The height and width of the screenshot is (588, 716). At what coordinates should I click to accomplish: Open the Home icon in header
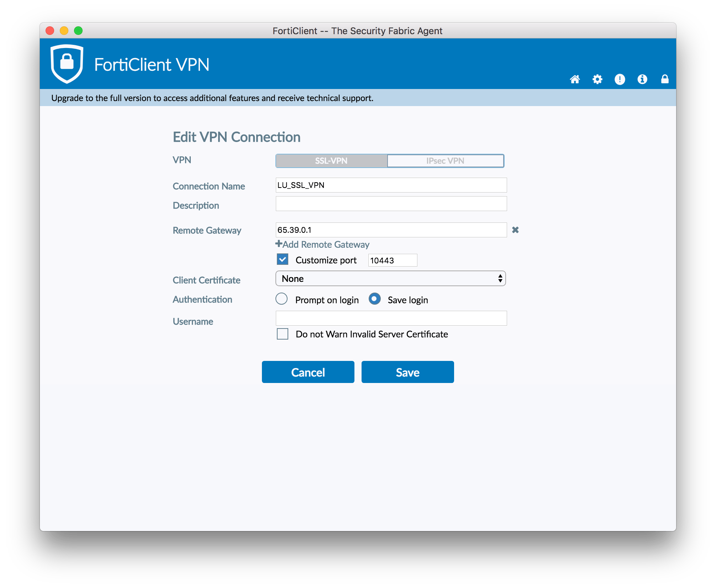point(575,79)
